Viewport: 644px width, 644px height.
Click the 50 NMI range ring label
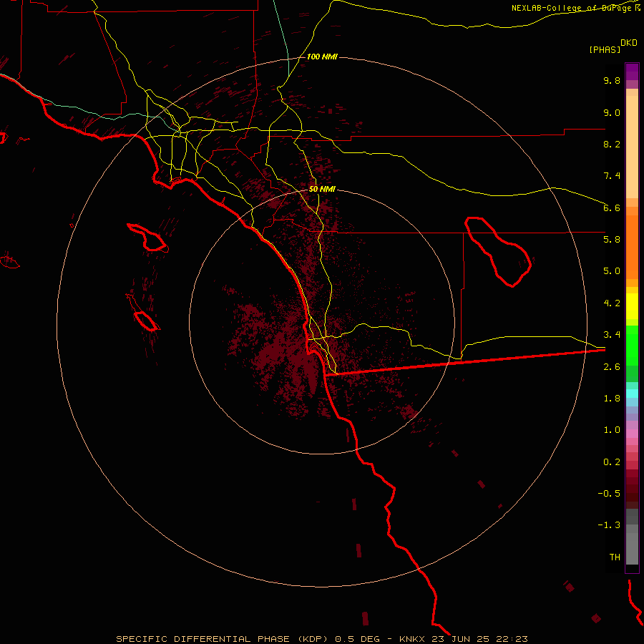pyautogui.click(x=322, y=189)
